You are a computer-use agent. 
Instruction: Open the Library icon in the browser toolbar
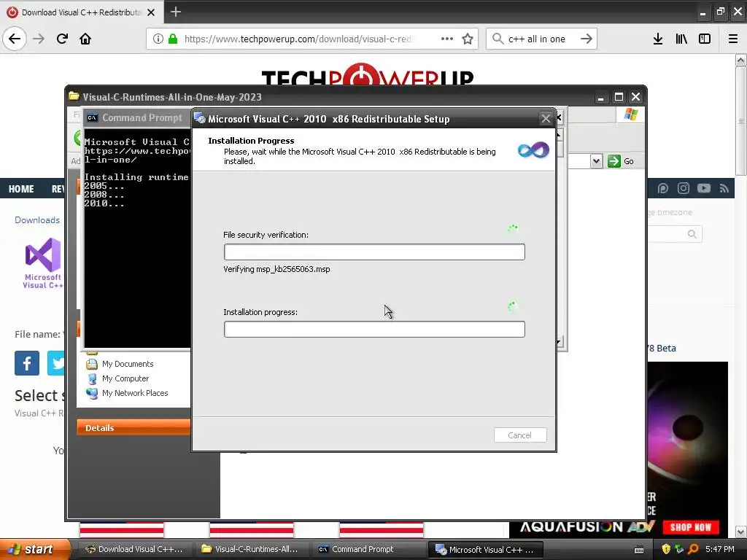pyautogui.click(x=681, y=39)
